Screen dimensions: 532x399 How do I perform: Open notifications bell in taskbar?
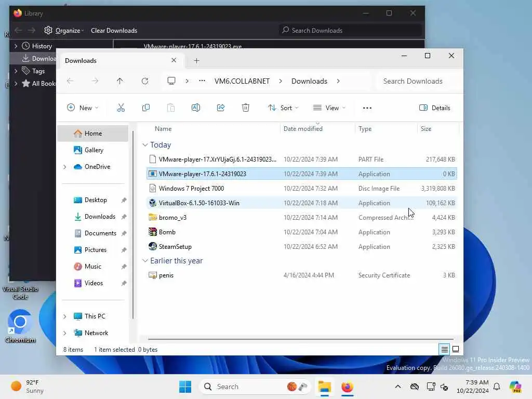click(x=497, y=387)
